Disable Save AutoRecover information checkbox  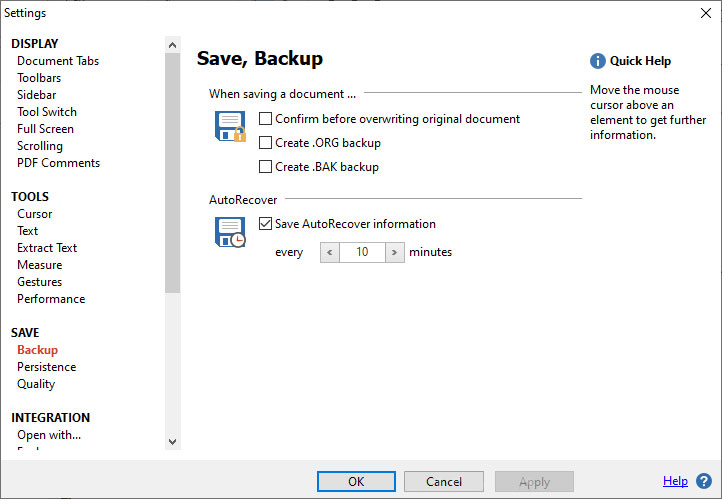[266, 224]
